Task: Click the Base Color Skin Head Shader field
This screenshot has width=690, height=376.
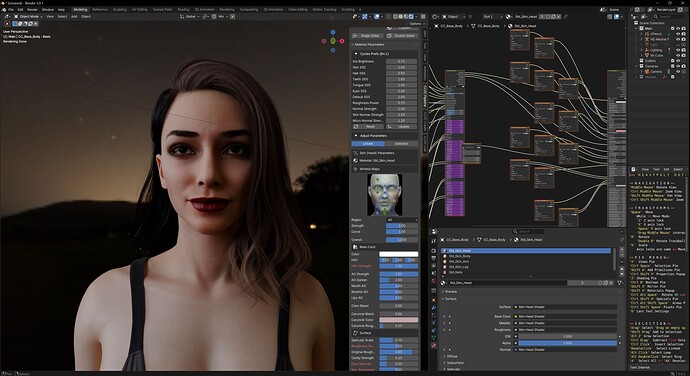Action: coord(565,316)
